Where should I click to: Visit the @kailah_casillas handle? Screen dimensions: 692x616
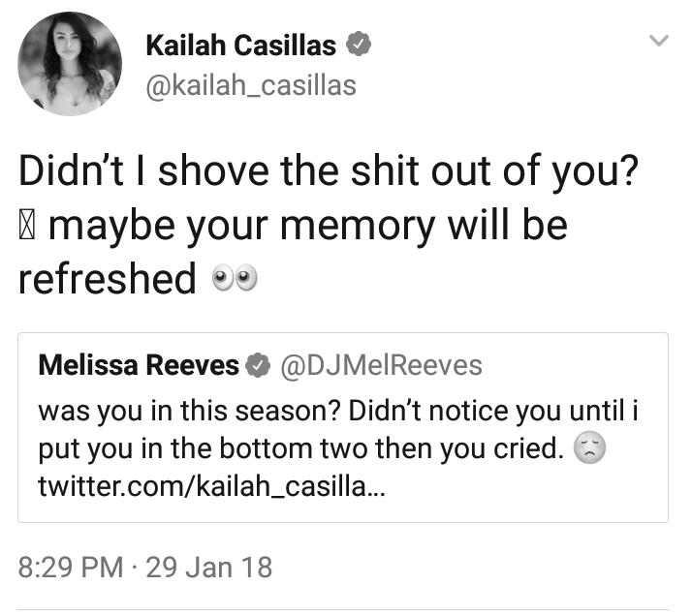(251, 85)
